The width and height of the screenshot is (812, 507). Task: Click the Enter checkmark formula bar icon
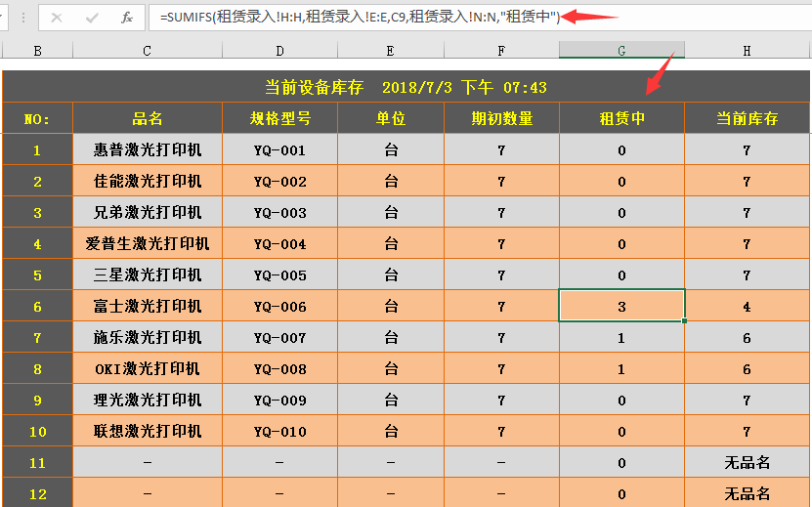[x=92, y=19]
